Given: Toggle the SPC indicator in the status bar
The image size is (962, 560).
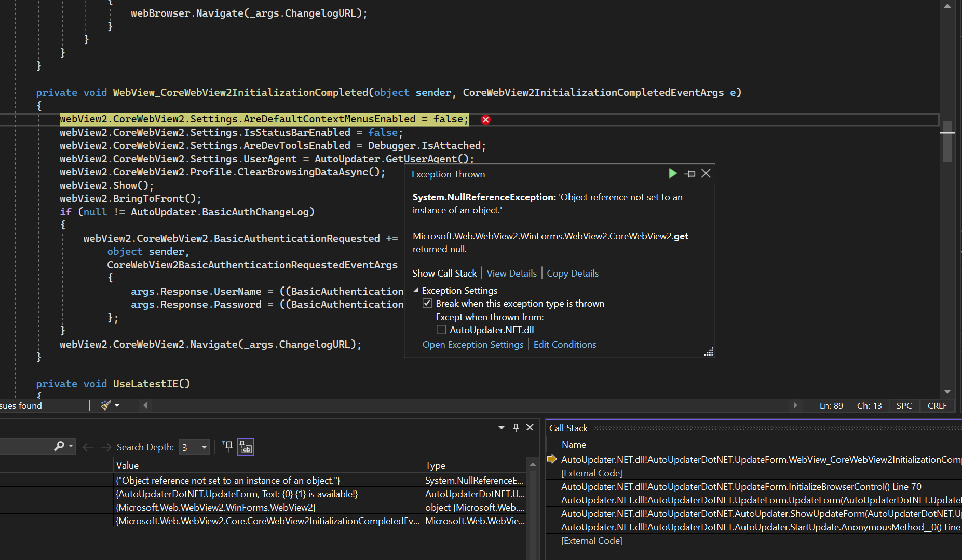Looking at the screenshot, I should 904,405.
